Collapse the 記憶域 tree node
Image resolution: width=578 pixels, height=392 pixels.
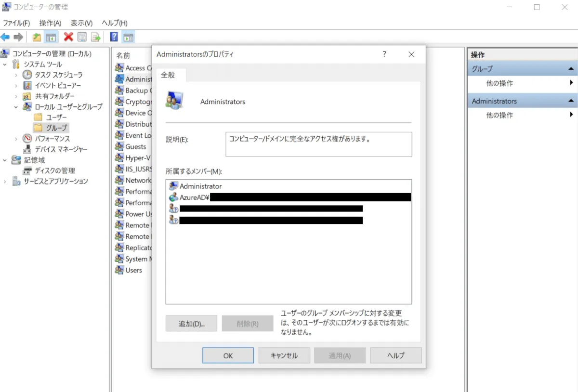click(5, 160)
